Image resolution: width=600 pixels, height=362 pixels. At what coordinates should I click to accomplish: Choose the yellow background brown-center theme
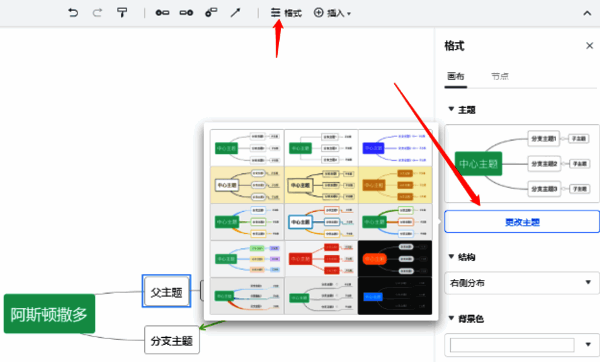click(395, 185)
